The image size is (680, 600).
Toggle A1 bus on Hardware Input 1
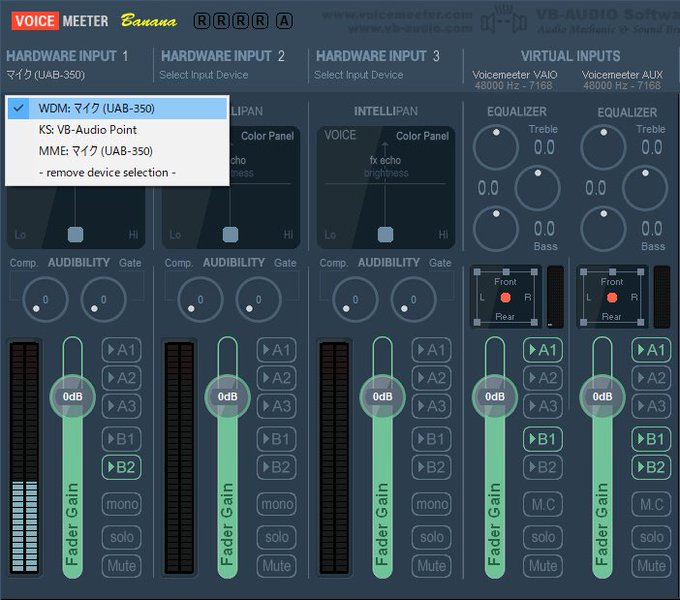121,350
